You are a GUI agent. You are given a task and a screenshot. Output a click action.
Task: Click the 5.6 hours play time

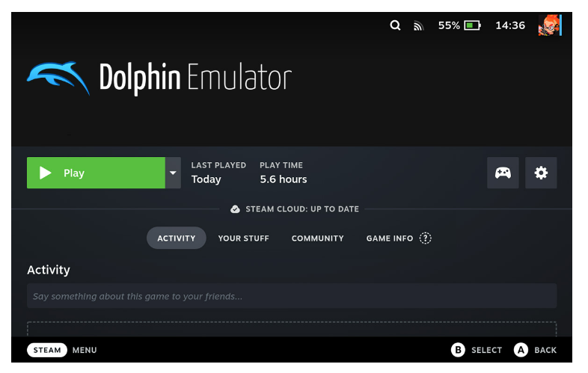pyautogui.click(x=284, y=179)
